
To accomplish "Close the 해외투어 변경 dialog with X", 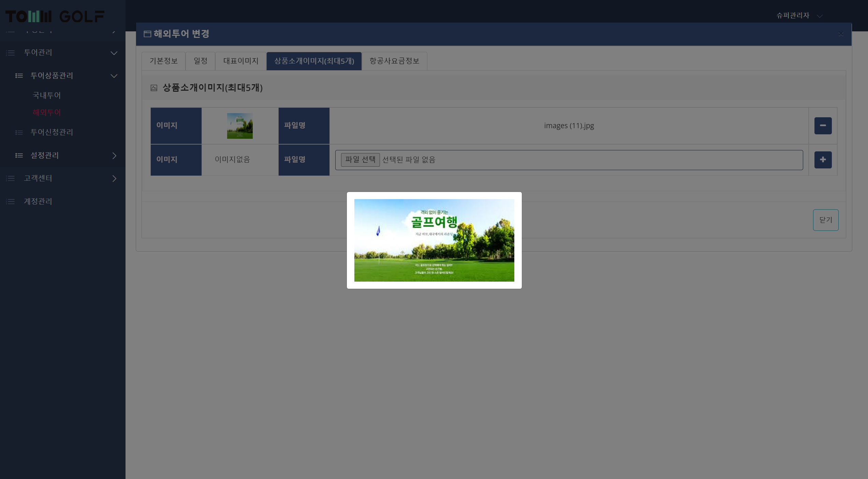I will 840,34.
